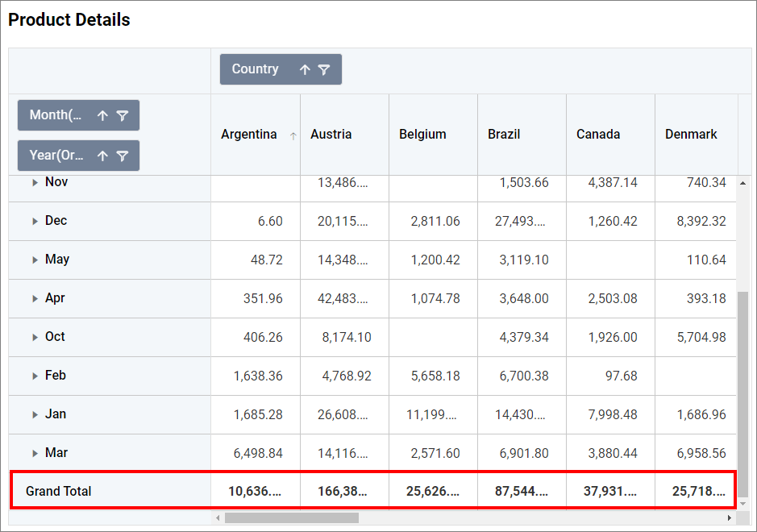Expand the Feb row
Viewport: 757px width, 532px height.
pos(35,376)
